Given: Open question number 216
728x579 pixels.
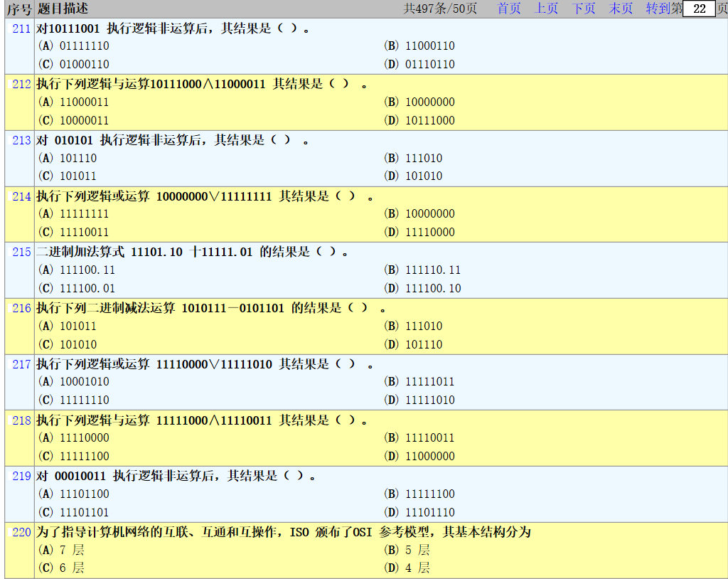Looking at the screenshot, I should pos(21,308).
